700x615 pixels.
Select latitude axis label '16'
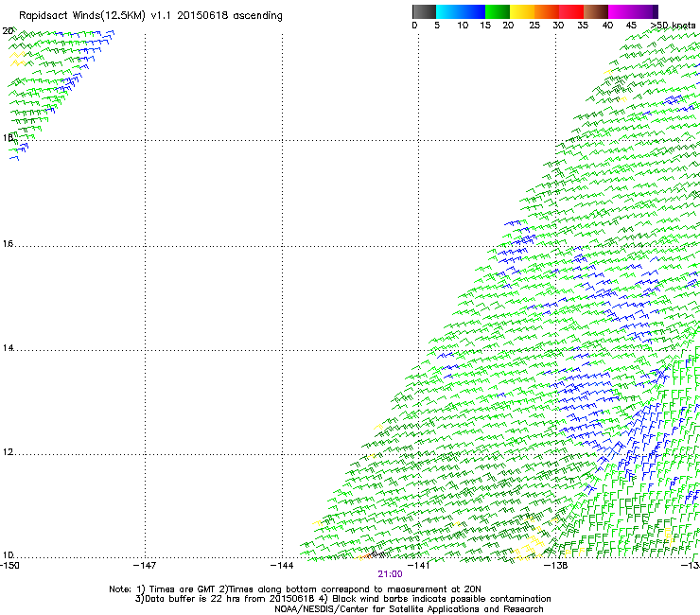[x=8, y=243]
